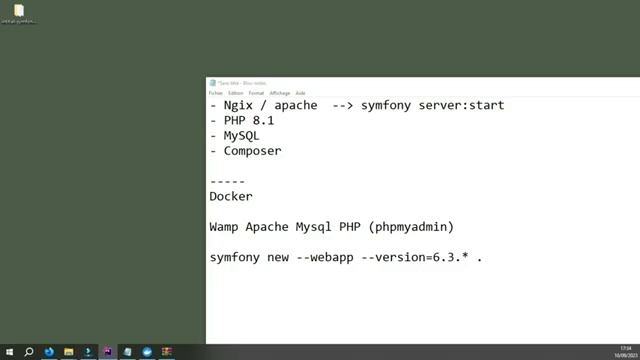Select the desktop folder icon

19,13
